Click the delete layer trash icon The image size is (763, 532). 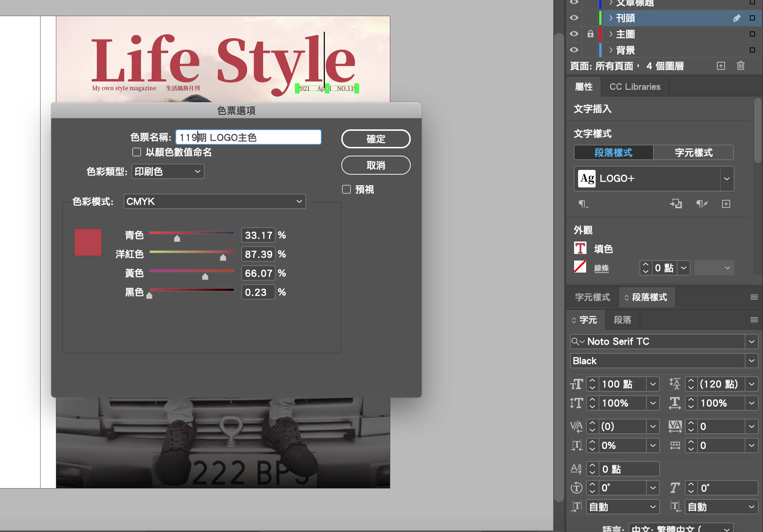740,66
